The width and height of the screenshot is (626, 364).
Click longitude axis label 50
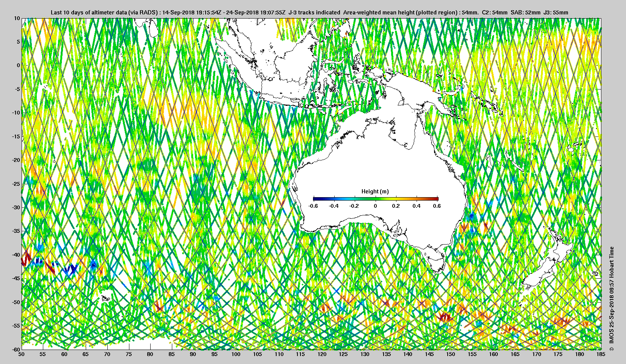pos(22,354)
